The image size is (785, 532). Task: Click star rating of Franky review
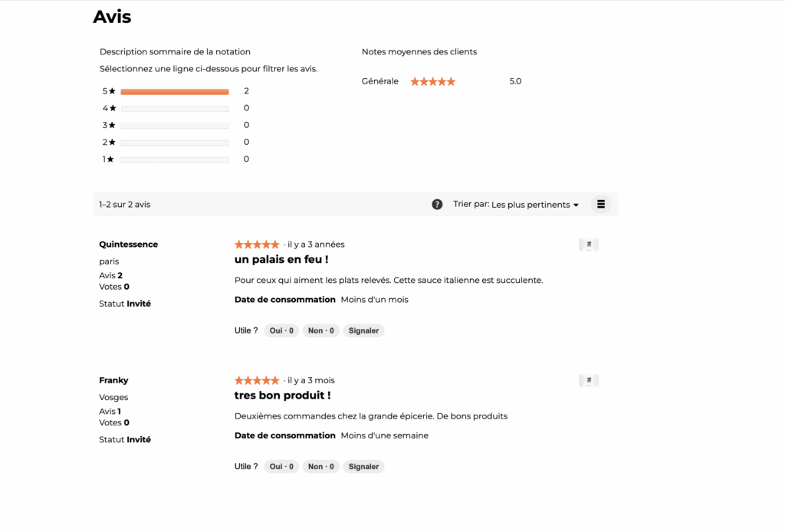click(257, 380)
